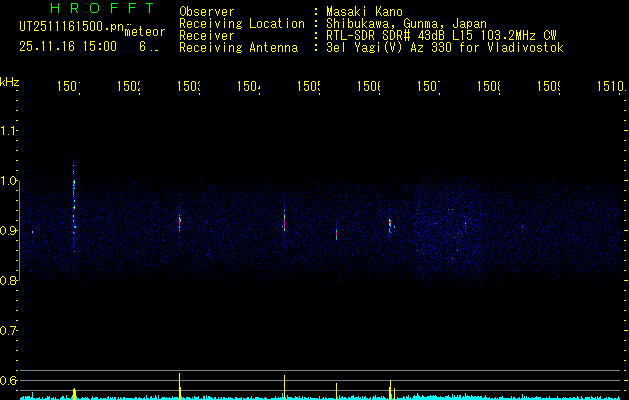
Task: Click the 'Receiving Antenna' label
Action: point(238,48)
